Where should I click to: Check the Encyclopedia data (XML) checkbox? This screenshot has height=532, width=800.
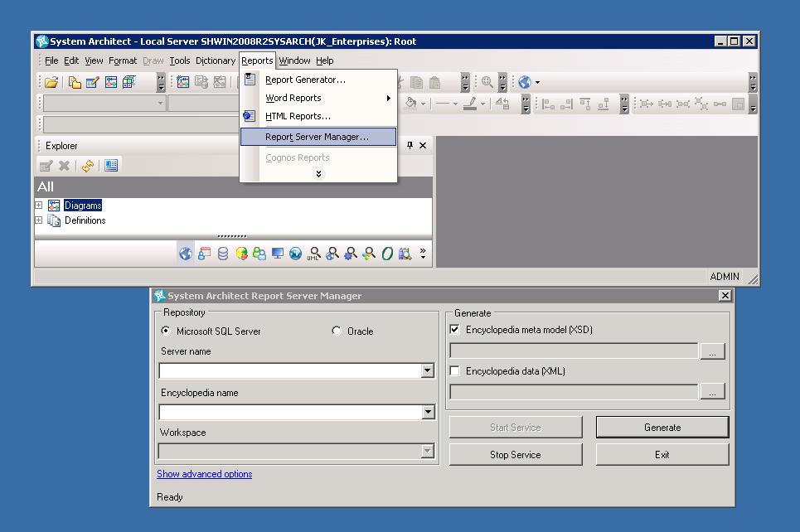[x=454, y=370]
